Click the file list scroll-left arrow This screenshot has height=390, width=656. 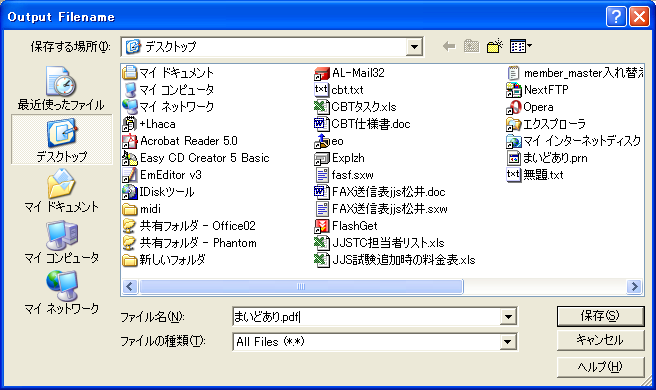(x=129, y=287)
